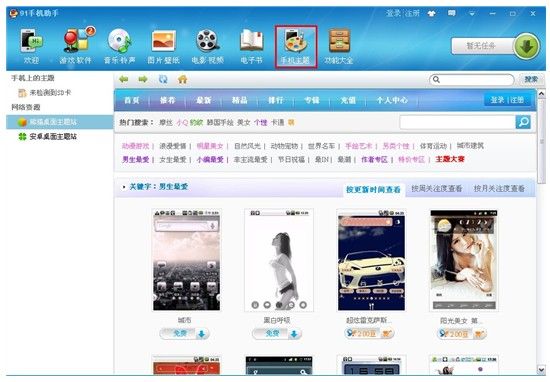550x382 pixels.
Task: Switch to the 排行 ranking tab
Action: pos(275,100)
